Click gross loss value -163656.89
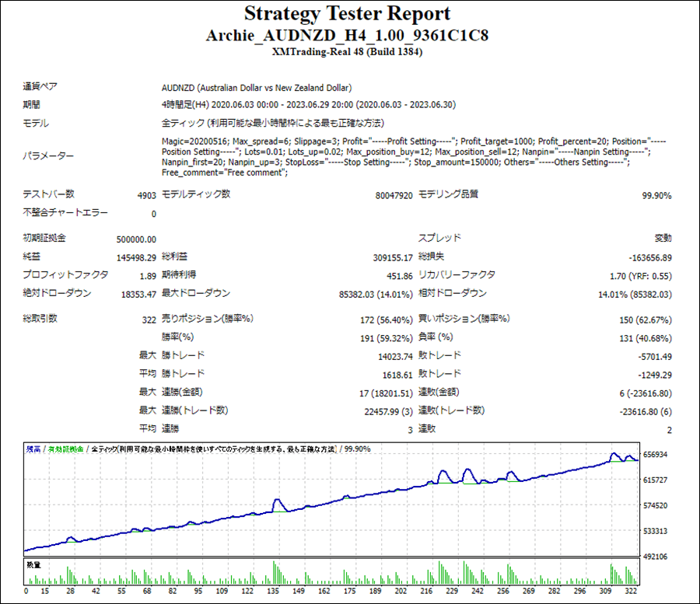This screenshot has height=604, width=700. (650, 258)
